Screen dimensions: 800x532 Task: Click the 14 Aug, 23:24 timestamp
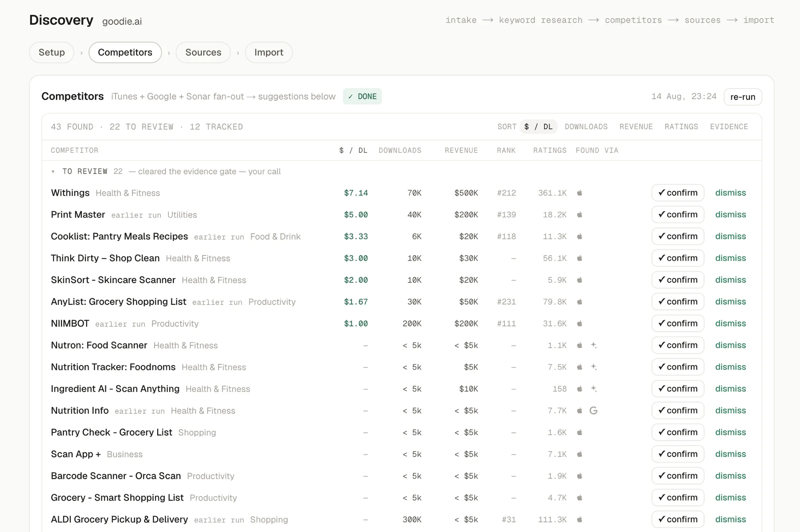pos(684,96)
